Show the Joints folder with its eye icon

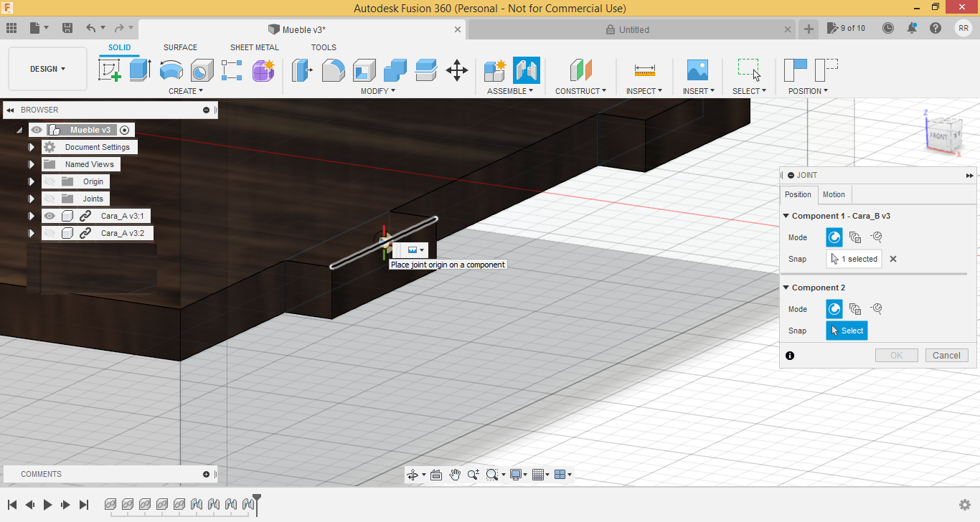tap(50, 199)
